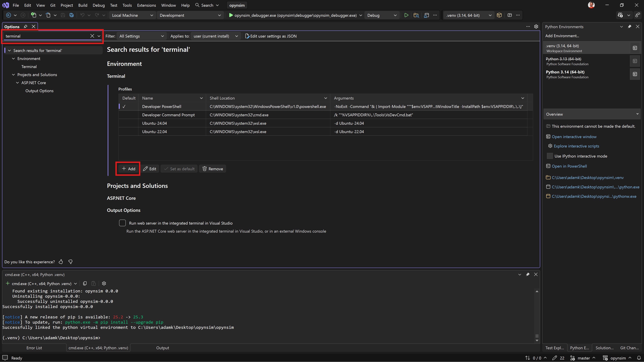Open the Filter All Settings dropdown

point(142,36)
